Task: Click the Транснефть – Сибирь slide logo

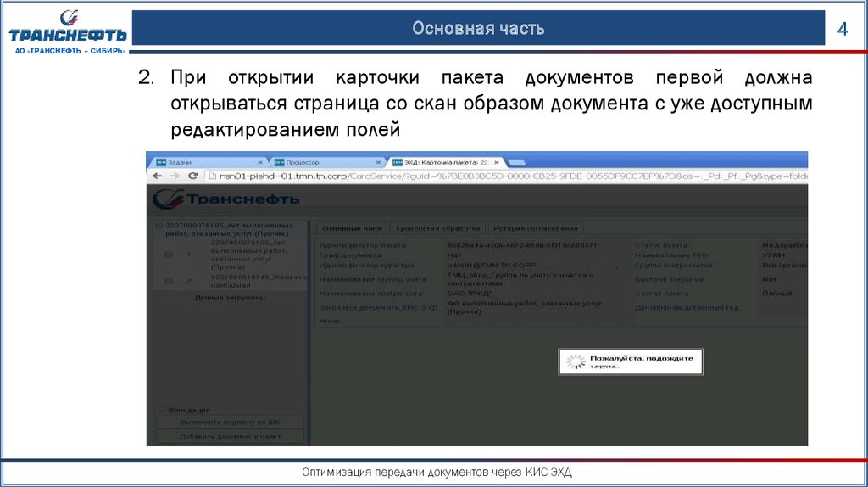Action: 68,31
